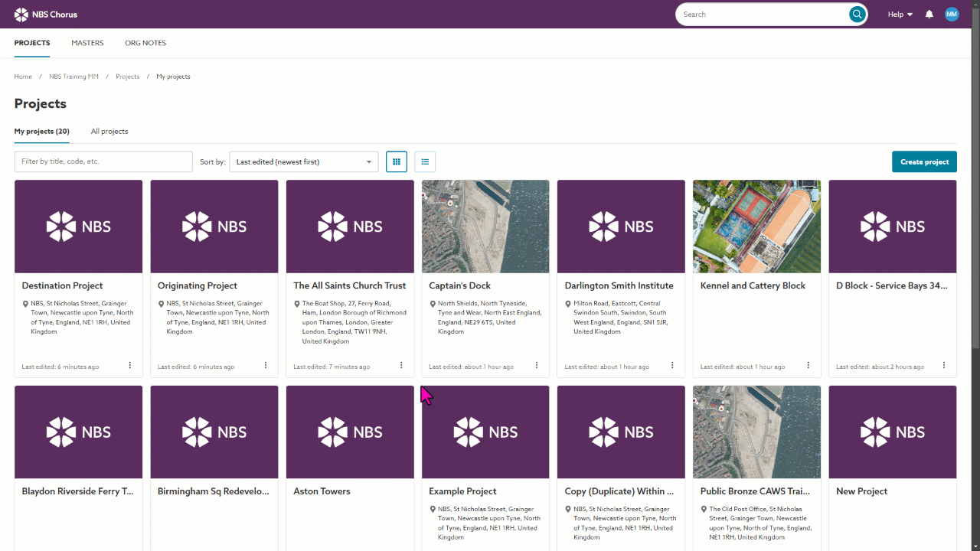Image resolution: width=980 pixels, height=551 pixels.
Task: Open The All Saints Church Trust title
Action: click(350, 285)
